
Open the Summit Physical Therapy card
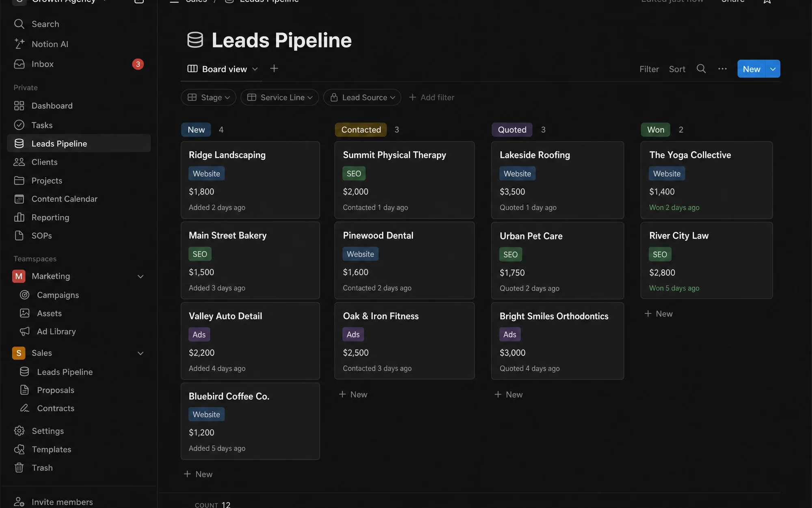(x=404, y=180)
